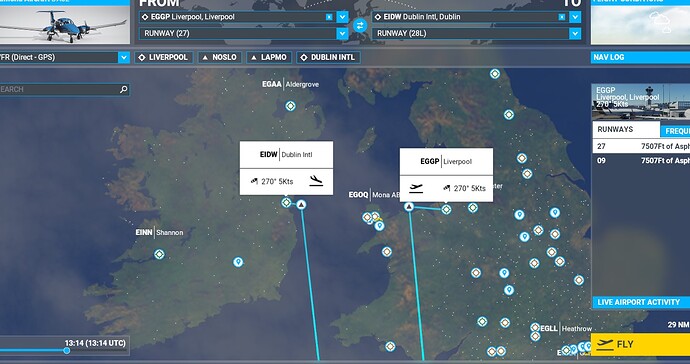Viewport: 690px width, 364px height.
Task: Click the EIDW Dublin airport map marker
Action: pos(286,202)
